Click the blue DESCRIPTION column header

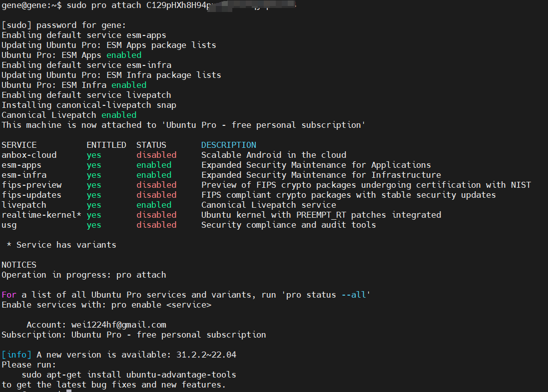[x=229, y=145]
